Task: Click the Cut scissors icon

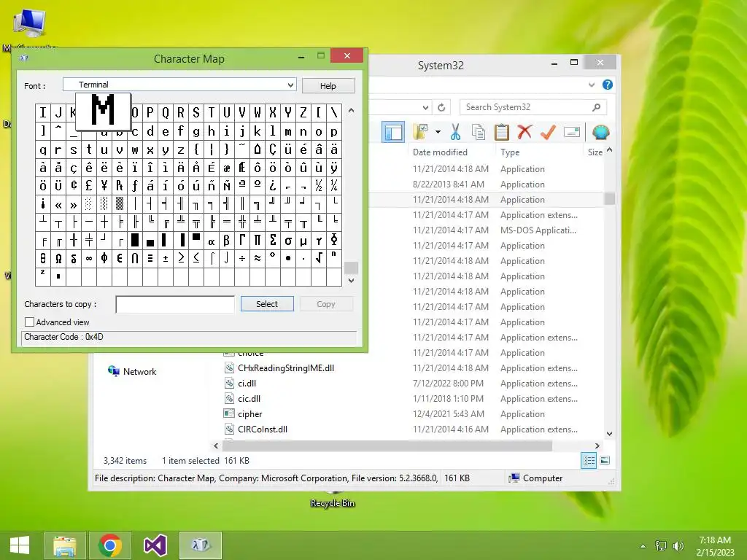Action: coord(455,132)
